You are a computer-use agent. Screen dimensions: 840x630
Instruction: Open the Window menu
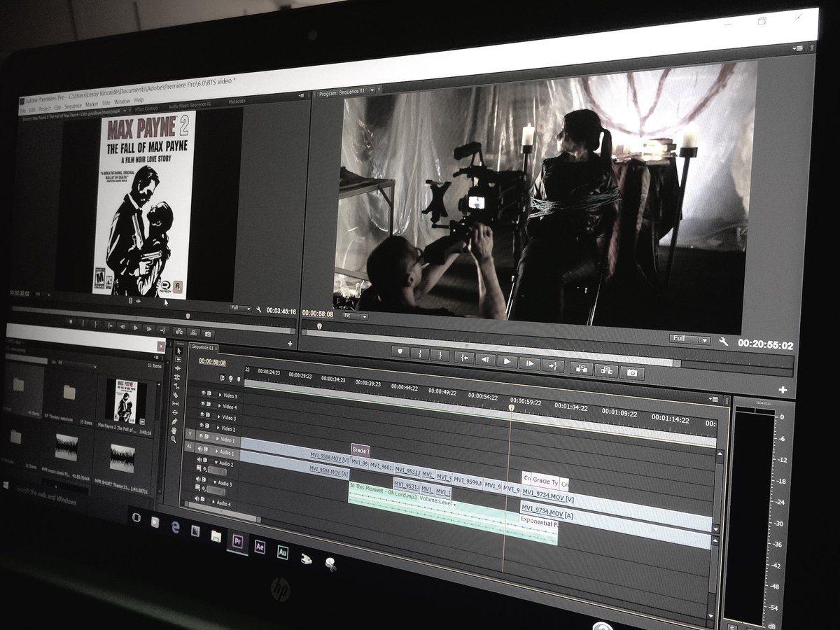(x=122, y=101)
